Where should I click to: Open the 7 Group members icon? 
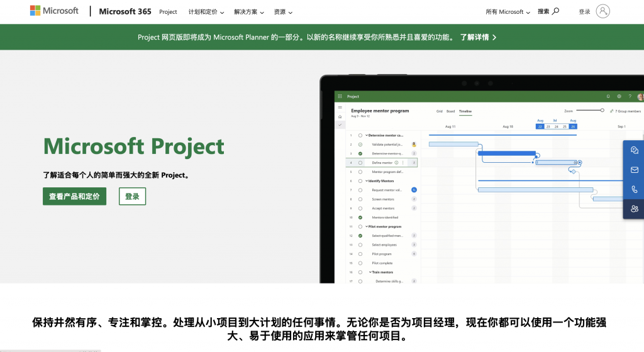611,111
